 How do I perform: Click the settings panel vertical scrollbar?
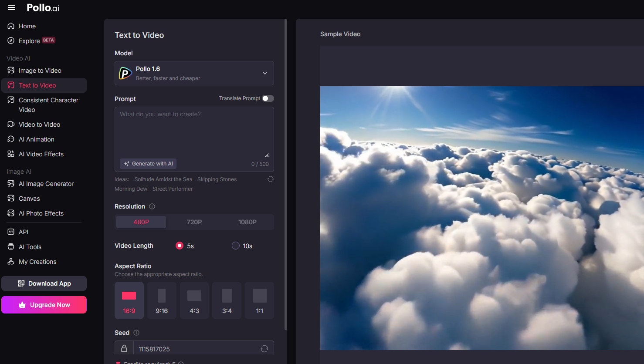click(286, 174)
